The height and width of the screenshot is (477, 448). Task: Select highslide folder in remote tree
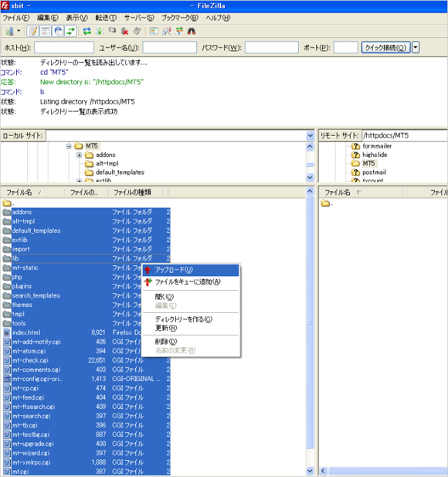click(375, 155)
